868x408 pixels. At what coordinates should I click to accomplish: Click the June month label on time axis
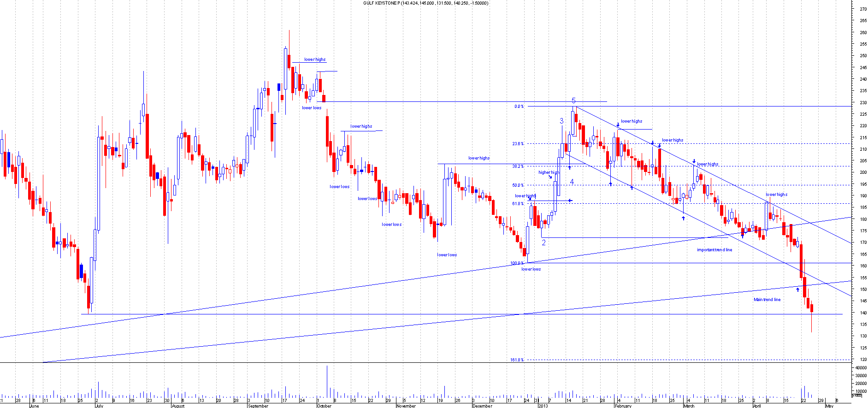click(x=34, y=406)
